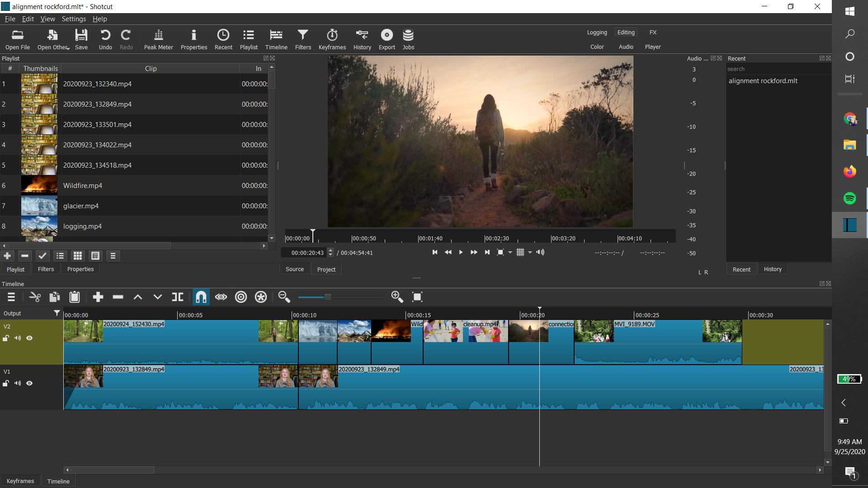The width and height of the screenshot is (868, 488).
Task: Open the Keyframes panel from toolbar
Action: 332,39
